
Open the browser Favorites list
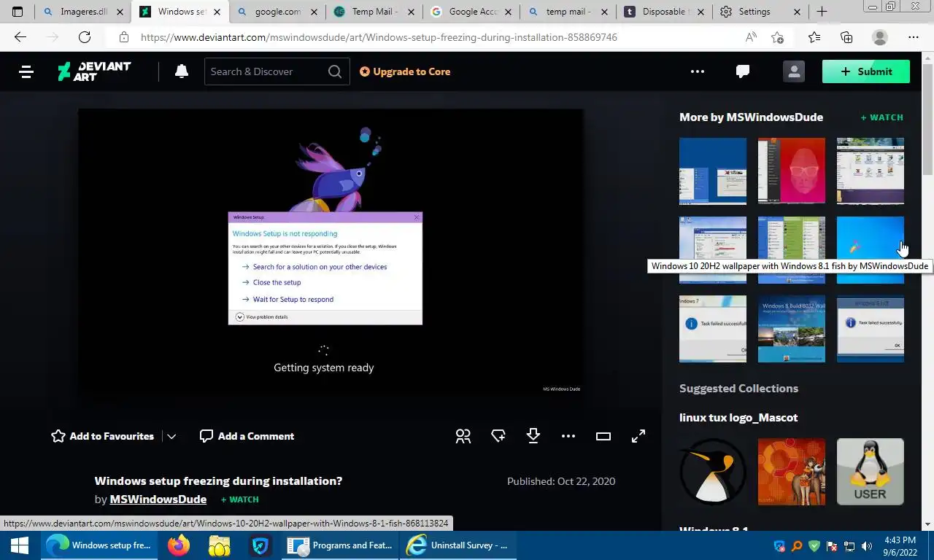pyautogui.click(x=814, y=37)
